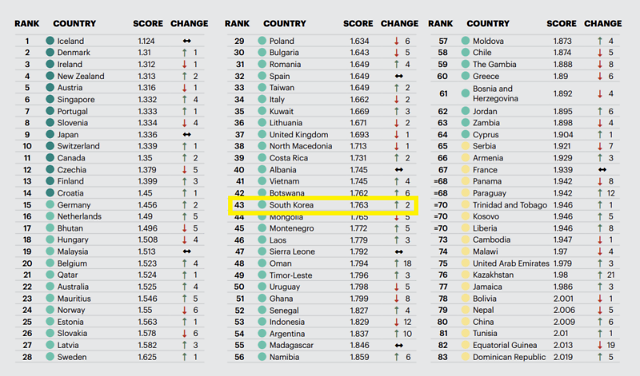
Task: Click the country name Trinidad and Tobago
Action: [x=510, y=205]
